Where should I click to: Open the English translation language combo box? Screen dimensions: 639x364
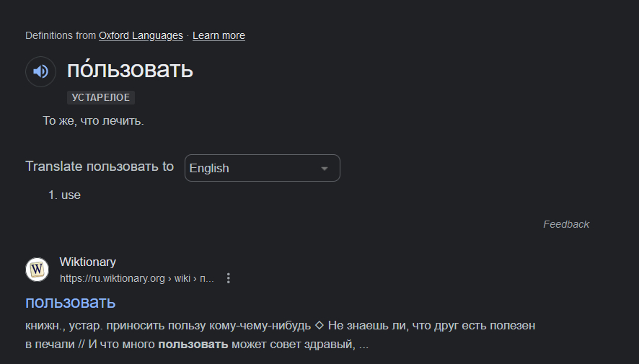[262, 168]
